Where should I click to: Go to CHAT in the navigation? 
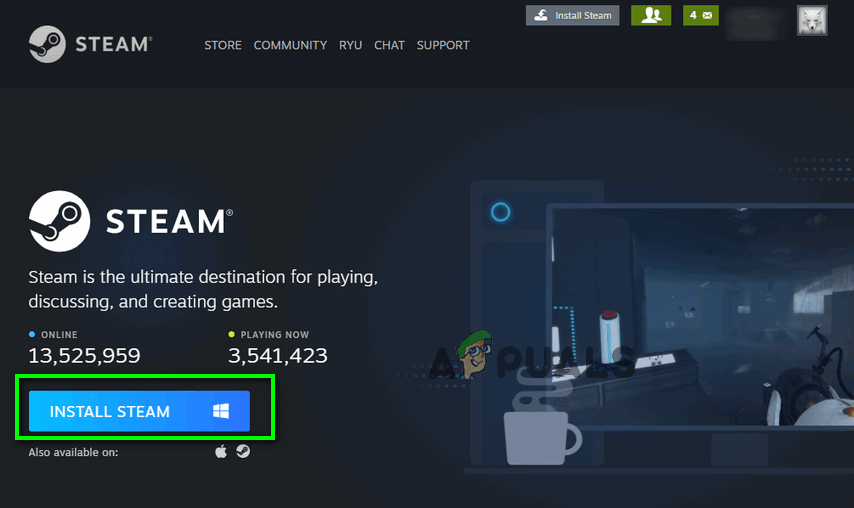click(389, 45)
